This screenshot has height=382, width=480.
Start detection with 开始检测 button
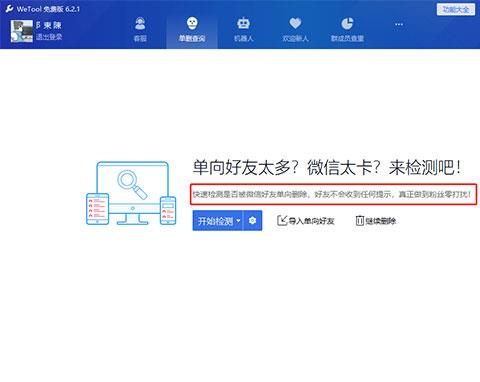pos(216,221)
